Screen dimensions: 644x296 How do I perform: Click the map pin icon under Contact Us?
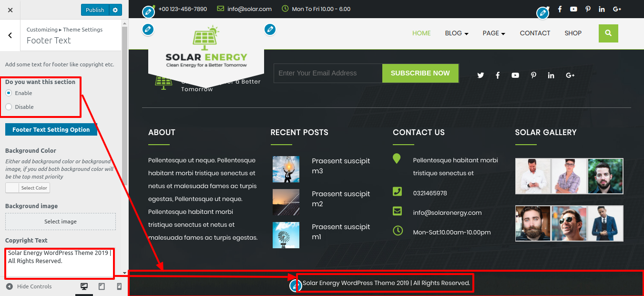[397, 159]
